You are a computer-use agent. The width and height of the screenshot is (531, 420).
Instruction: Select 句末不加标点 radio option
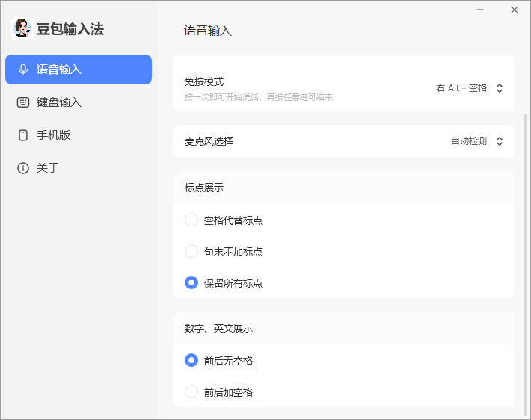click(x=191, y=251)
